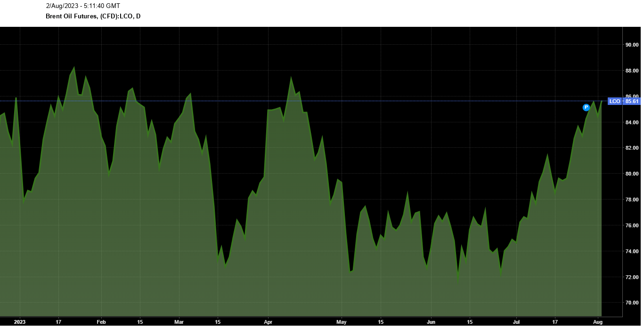Screen dimensions: 644x328
Task: Click the 90.00 price axis label
Action: pos(631,45)
